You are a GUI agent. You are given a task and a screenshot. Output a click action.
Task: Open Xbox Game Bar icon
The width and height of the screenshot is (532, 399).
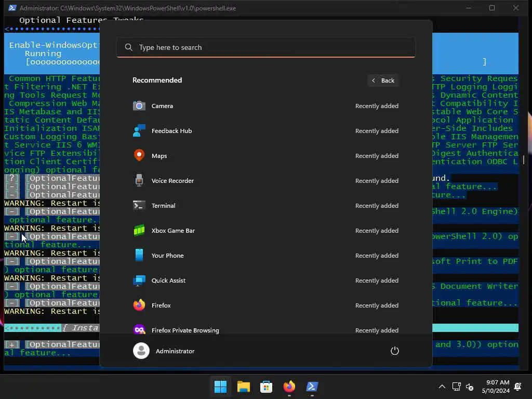coord(139,230)
